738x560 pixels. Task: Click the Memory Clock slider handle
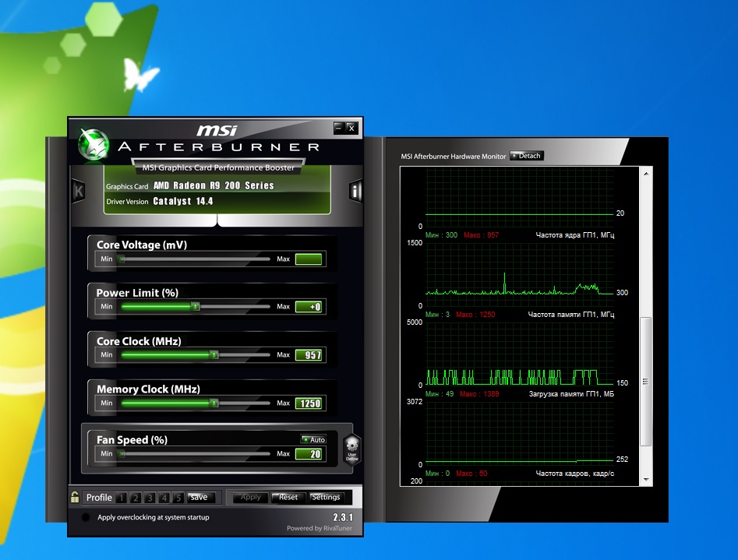point(214,403)
